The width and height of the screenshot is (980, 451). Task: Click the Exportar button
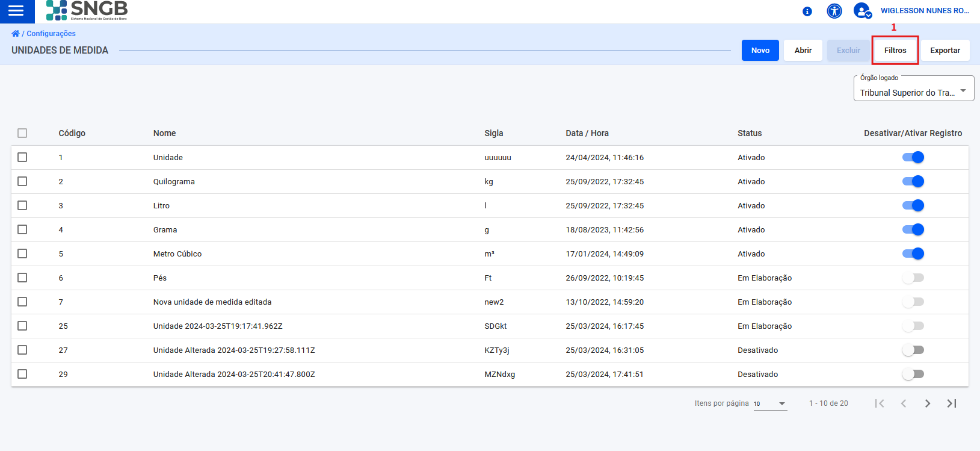tap(945, 51)
